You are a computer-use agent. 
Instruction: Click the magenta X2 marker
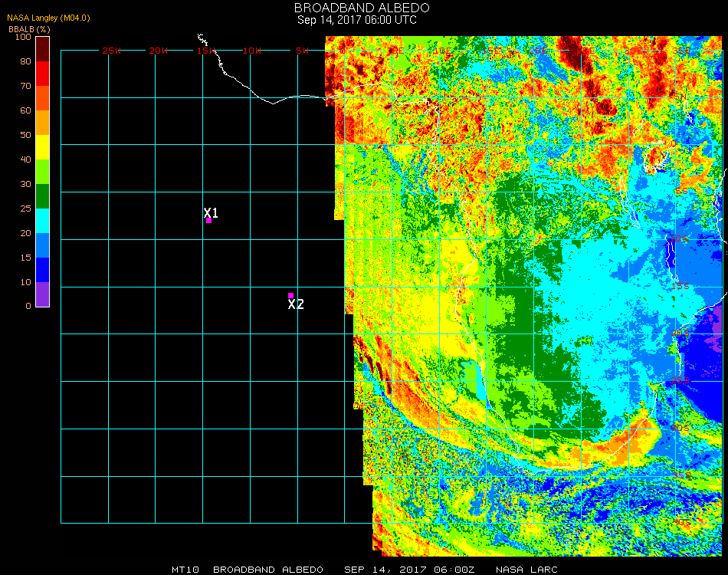pos(290,295)
